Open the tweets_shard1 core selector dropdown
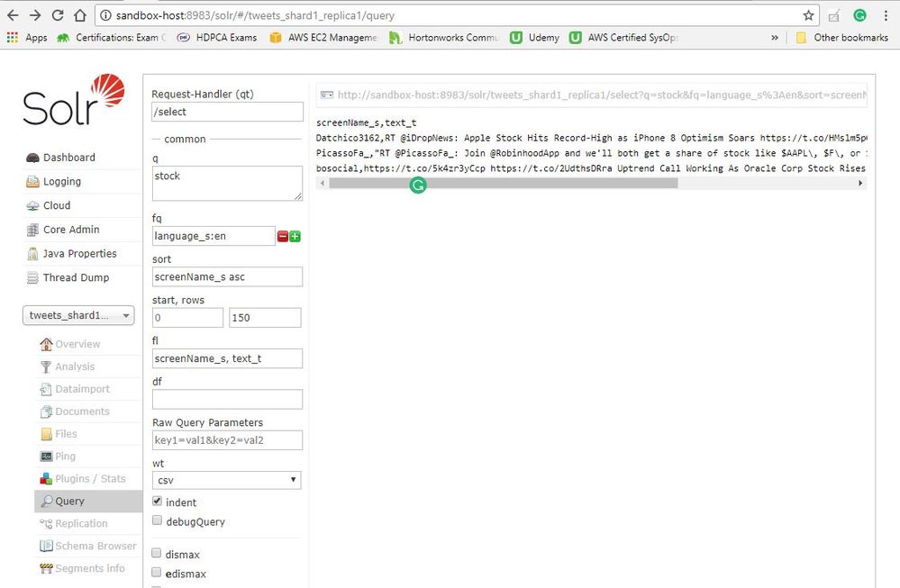This screenshot has width=900, height=588. 78,315
